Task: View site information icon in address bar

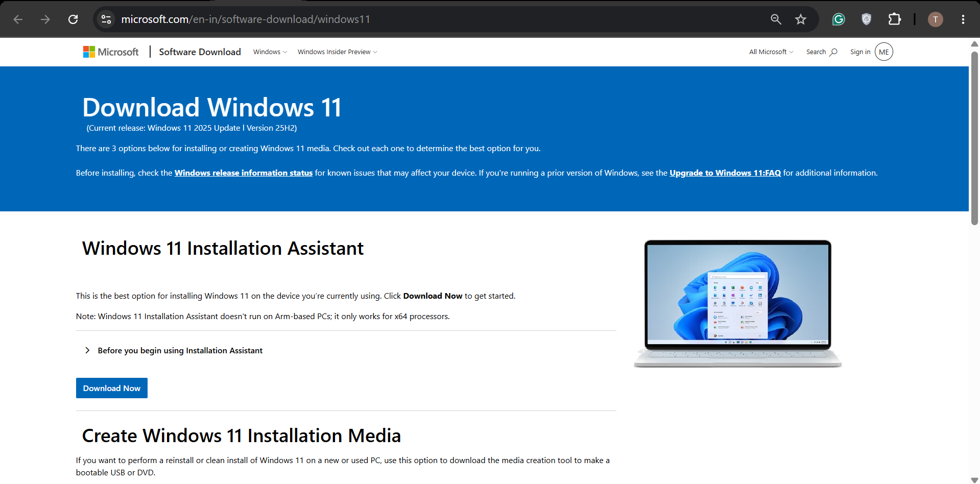Action: point(106,19)
